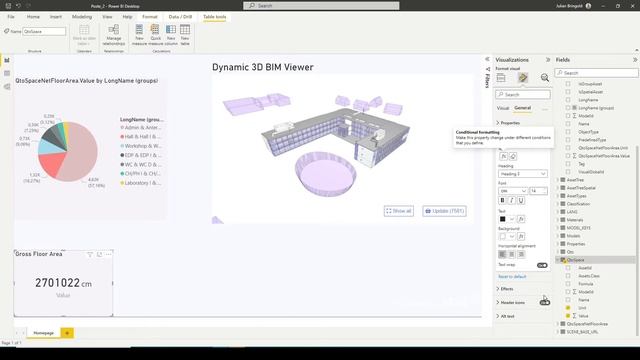Check the LongName field checkbox
Viewport: 640px width, 360px height.
click(x=568, y=100)
